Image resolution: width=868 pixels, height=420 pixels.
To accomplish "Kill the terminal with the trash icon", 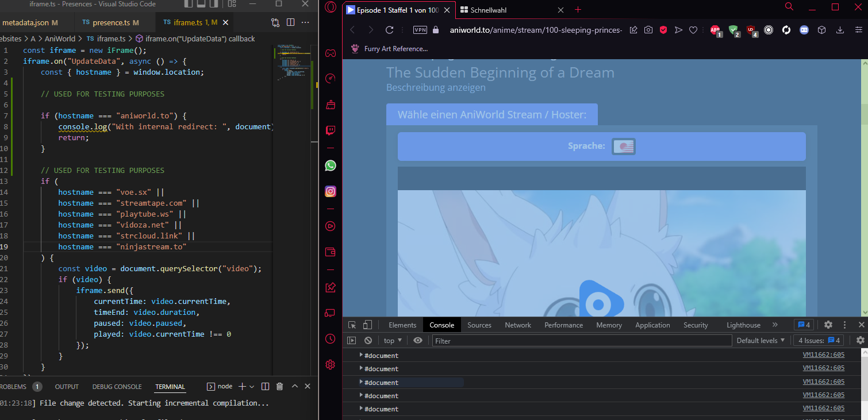I will click(x=280, y=387).
